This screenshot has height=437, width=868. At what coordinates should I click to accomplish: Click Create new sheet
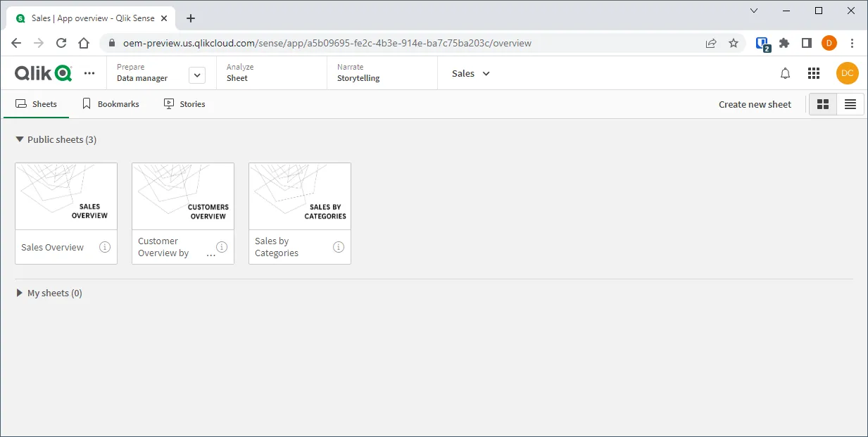pyautogui.click(x=754, y=103)
